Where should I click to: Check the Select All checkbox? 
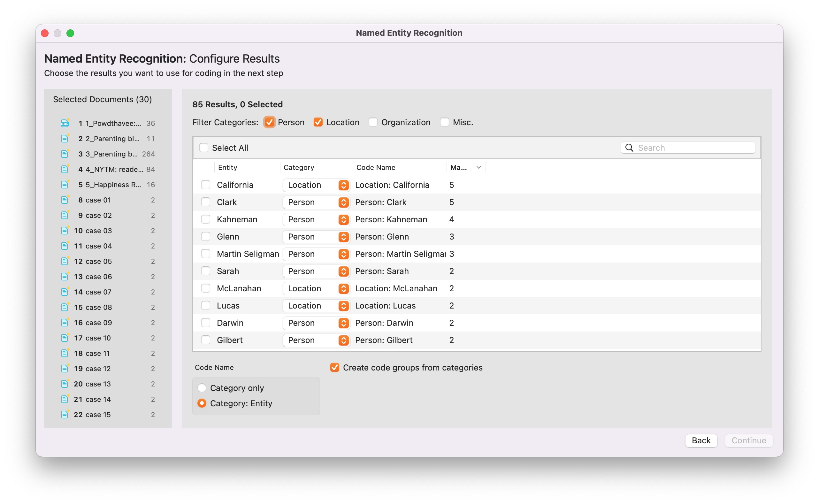(x=204, y=148)
